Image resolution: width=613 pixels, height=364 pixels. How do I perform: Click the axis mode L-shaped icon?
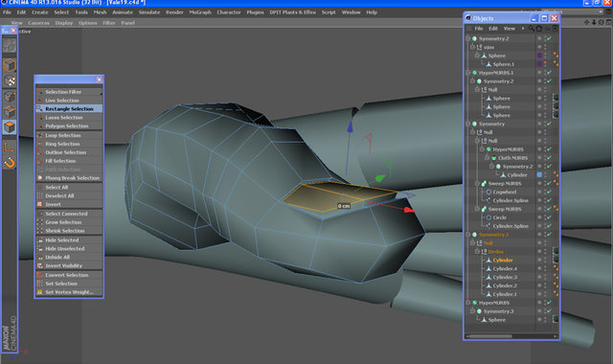click(10, 148)
